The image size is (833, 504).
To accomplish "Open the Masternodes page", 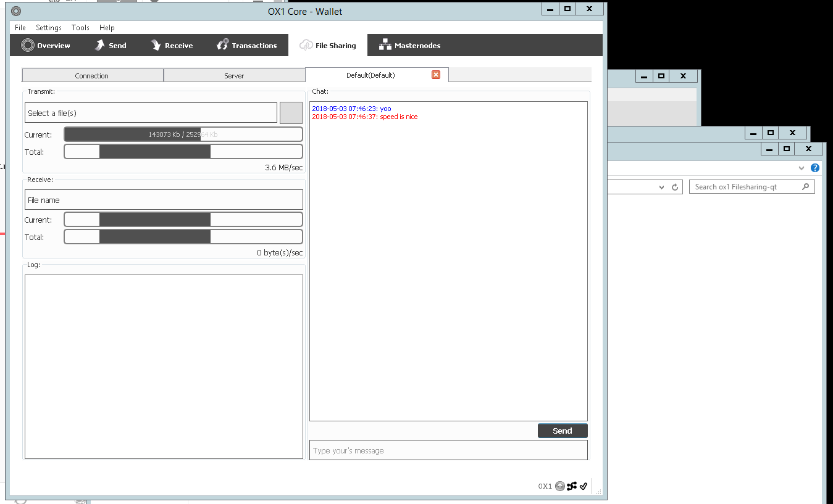I will [409, 46].
